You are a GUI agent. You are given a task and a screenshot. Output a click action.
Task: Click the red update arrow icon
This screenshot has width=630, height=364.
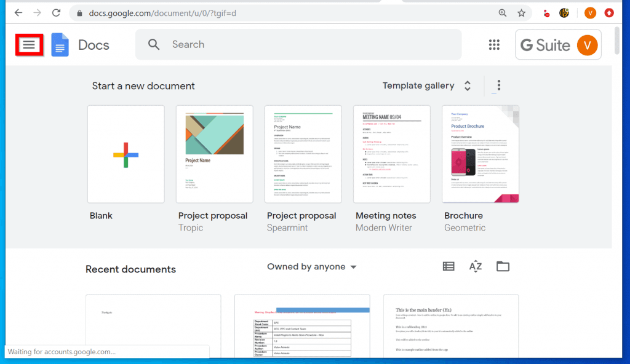point(609,13)
